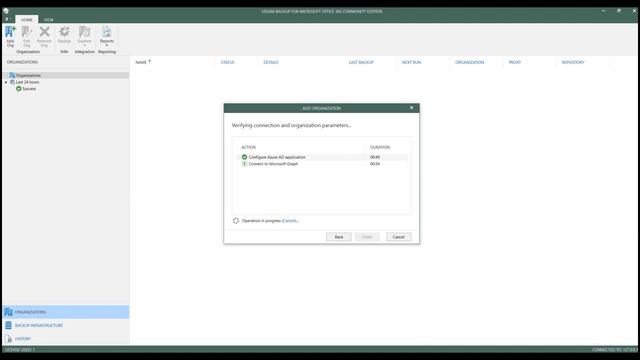Click the Back button in the dialog
This screenshot has width=640, height=360.
tap(339, 237)
